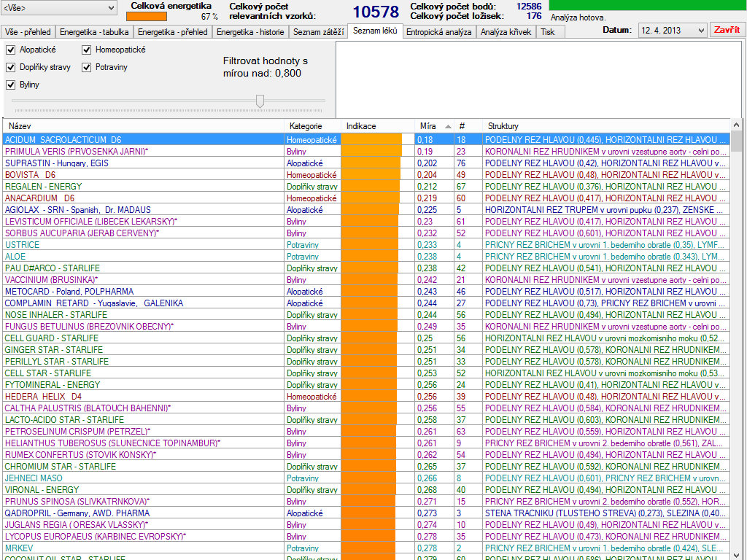Select the VACCINIUM (BRUSINKA) row

[x=366, y=280]
